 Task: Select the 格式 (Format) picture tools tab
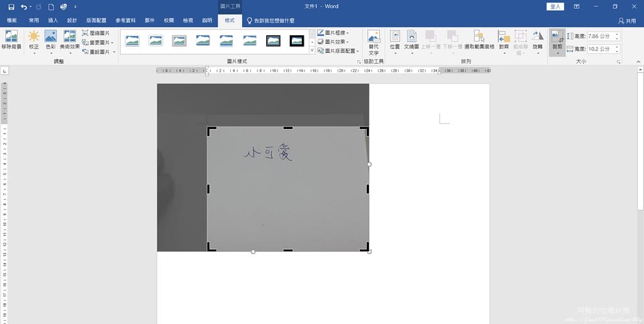(230, 20)
